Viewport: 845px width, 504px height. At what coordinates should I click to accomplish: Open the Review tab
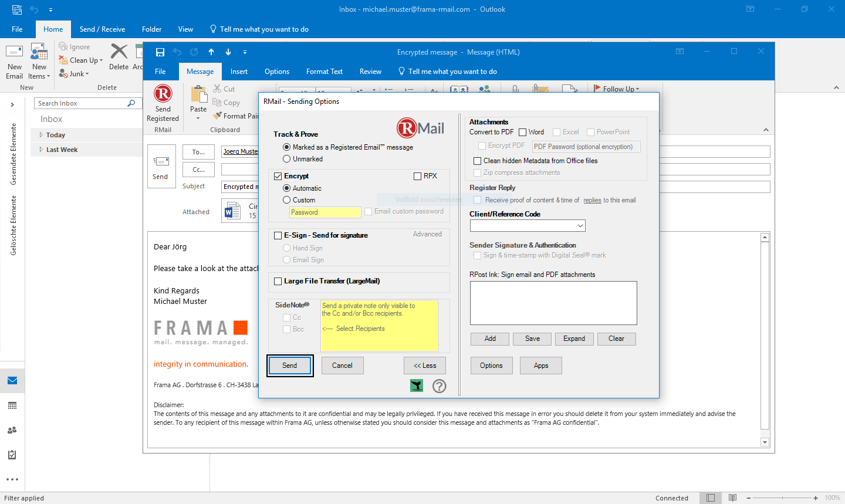pos(370,72)
